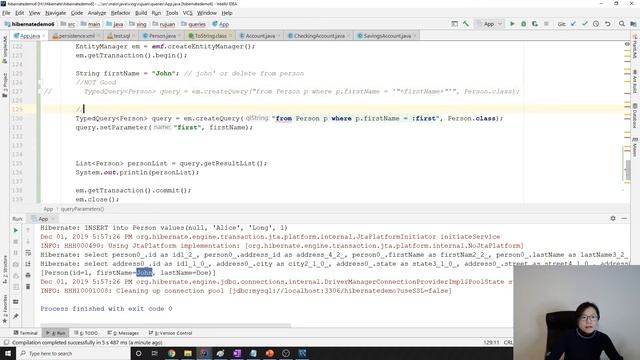The image size is (640, 360).
Task: Open the VCS menu
Action: pyautogui.click(x=187, y=13)
